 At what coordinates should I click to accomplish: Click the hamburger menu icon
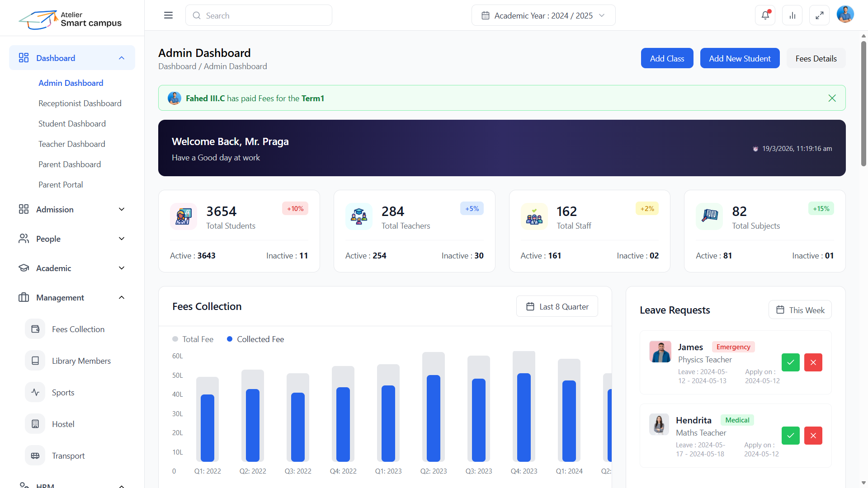[168, 15]
